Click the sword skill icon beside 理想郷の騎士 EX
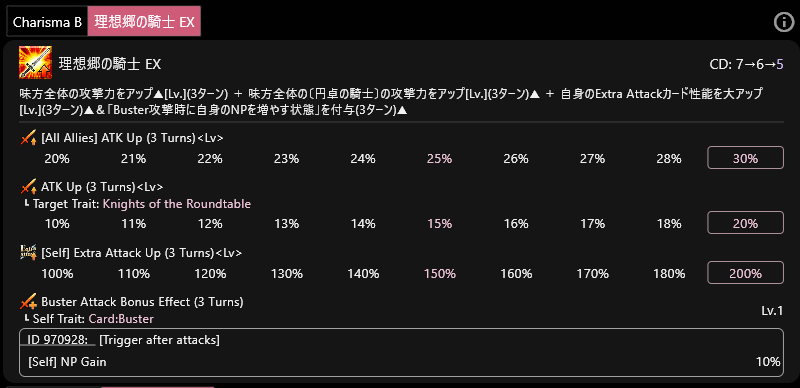 35,62
